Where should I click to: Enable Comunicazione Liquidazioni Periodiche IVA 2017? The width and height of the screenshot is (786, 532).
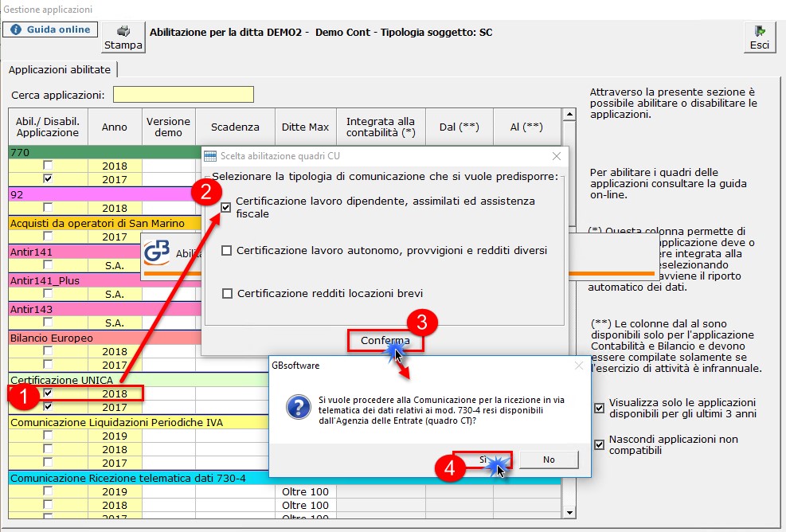[48, 462]
